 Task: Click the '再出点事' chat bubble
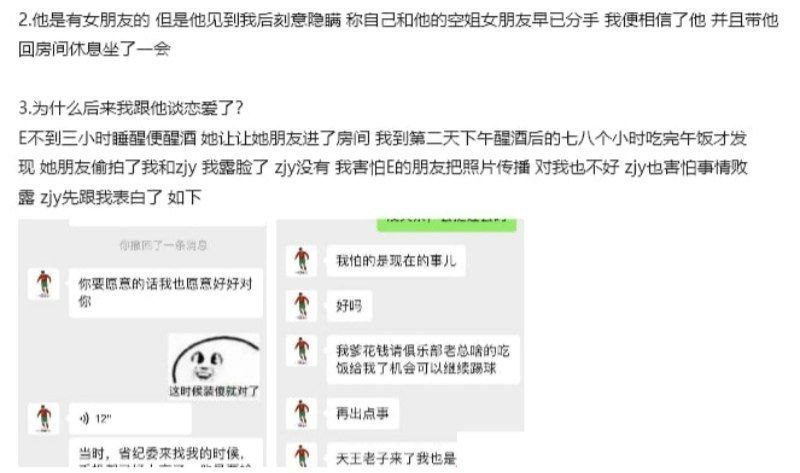[x=363, y=413]
